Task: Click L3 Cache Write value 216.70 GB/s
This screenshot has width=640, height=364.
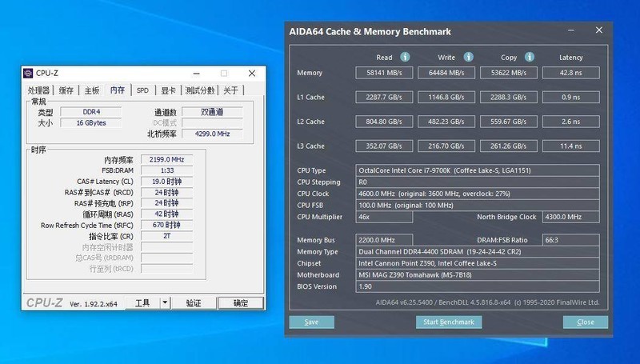Action: coord(446,146)
